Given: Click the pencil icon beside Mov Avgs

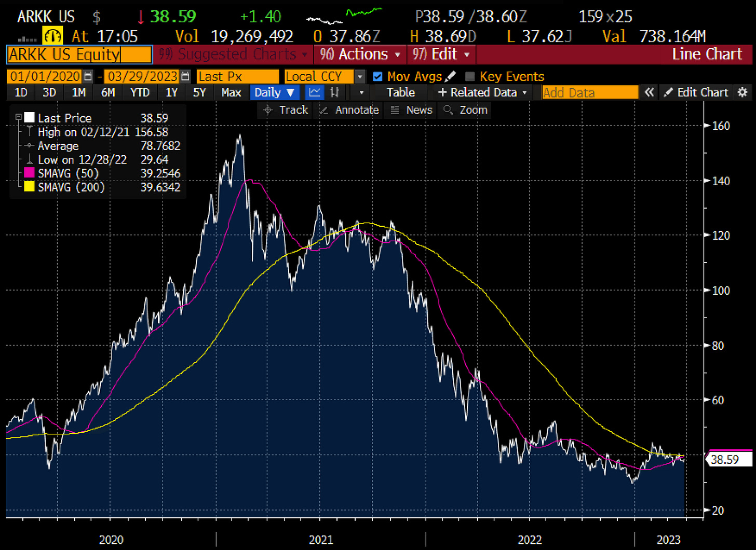Looking at the screenshot, I should click(x=451, y=76).
